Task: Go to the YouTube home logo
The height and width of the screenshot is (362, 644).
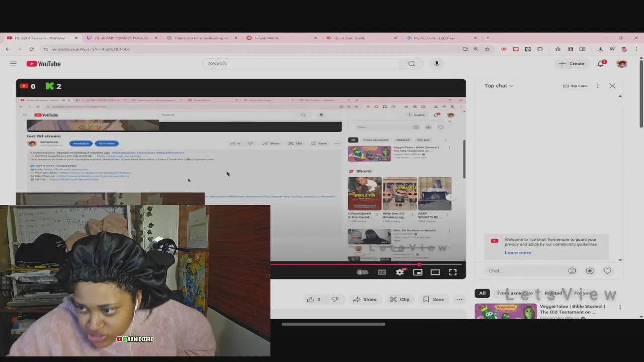Action: pos(44,64)
